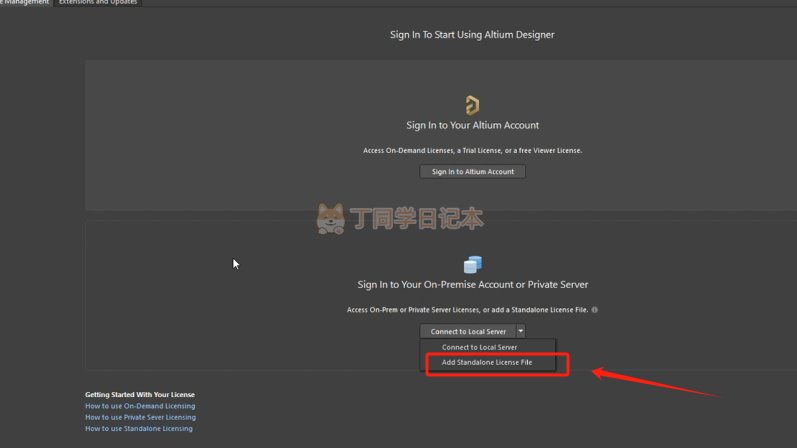Open How to use Private Server Licensing link
Screen dimensions: 797x448
[x=140, y=417]
